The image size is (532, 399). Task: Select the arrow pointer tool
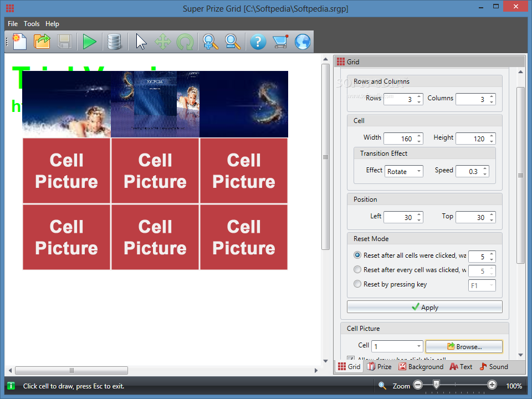141,42
